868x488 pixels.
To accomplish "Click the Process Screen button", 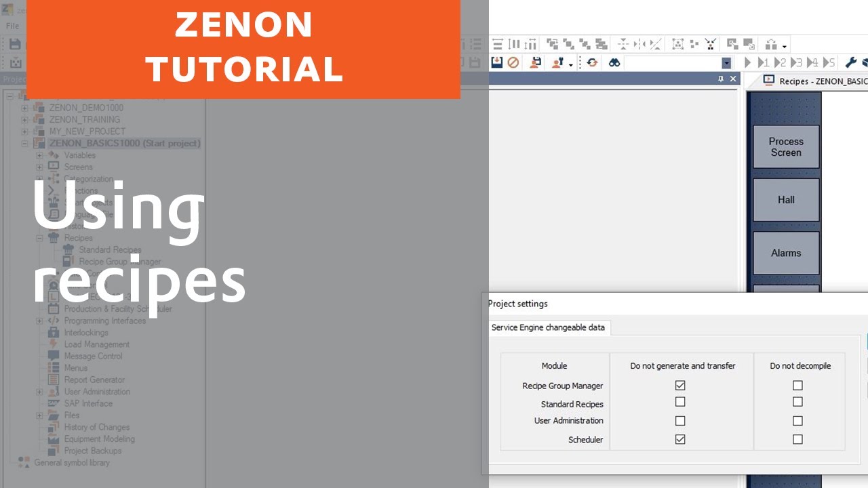I will 786,147.
